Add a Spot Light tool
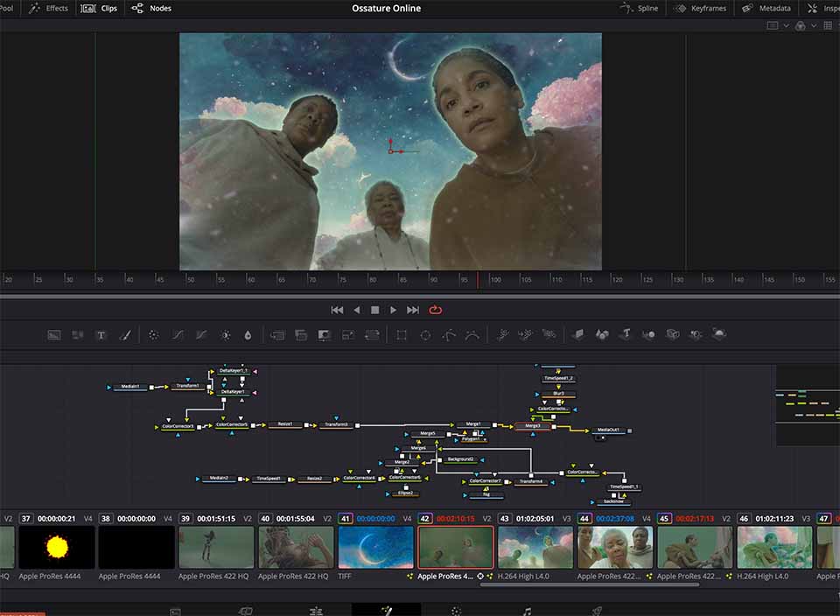Image resolution: width=840 pixels, height=616 pixels. pyautogui.click(x=696, y=335)
